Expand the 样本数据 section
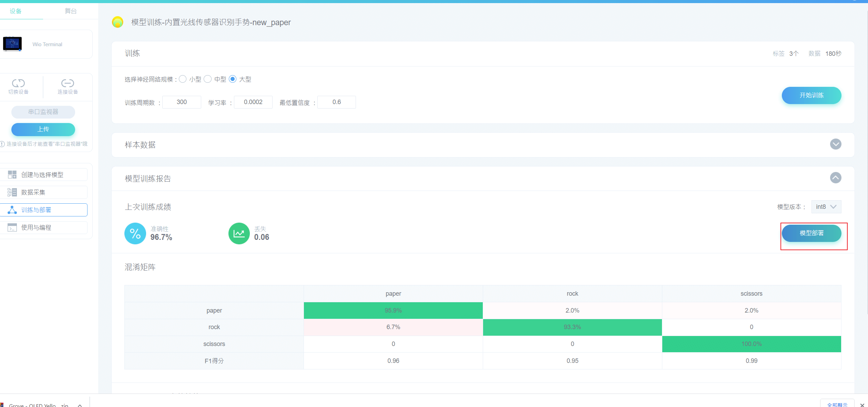This screenshot has width=868, height=407. click(x=835, y=144)
